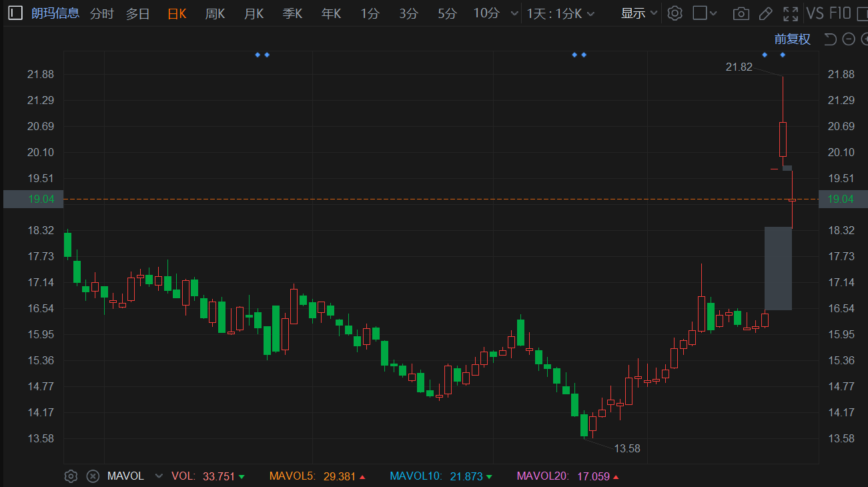The width and height of the screenshot is (868, 487).
Task: Enter fullscreen chart mode
Action: coord(791,13)
